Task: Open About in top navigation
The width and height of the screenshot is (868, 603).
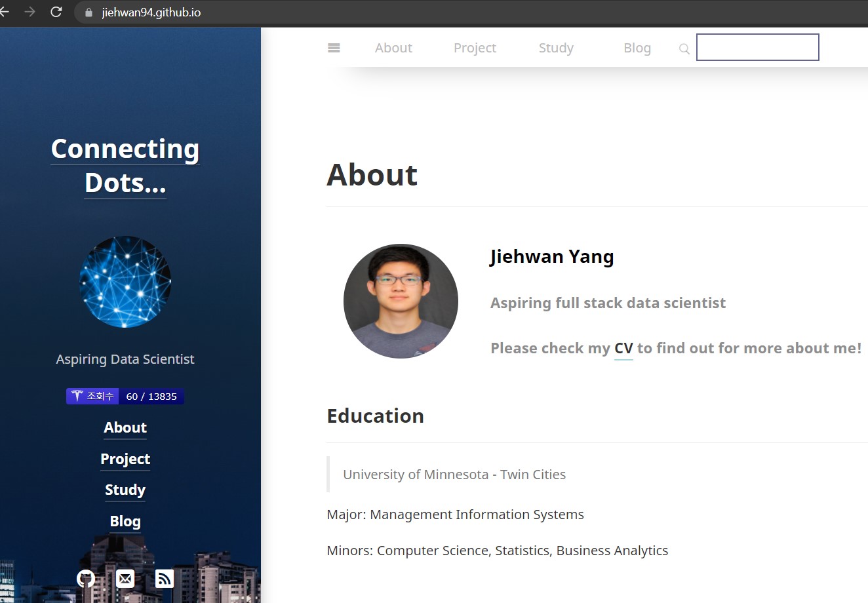Action: click(x=393, y=48)
